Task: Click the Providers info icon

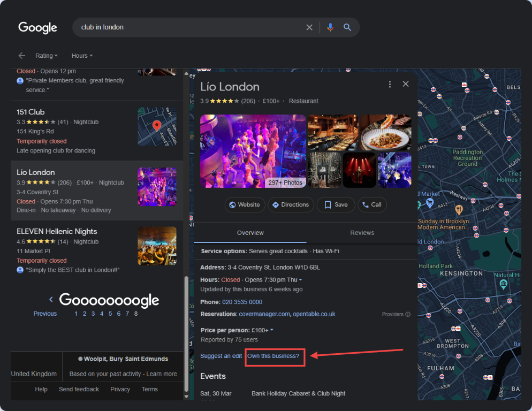Action: 408,314
